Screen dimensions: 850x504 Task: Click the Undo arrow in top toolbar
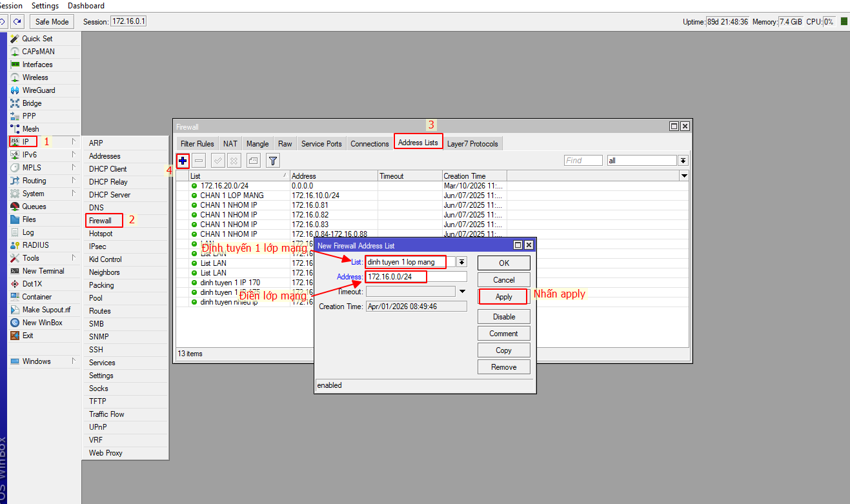(x=3, y=21)
